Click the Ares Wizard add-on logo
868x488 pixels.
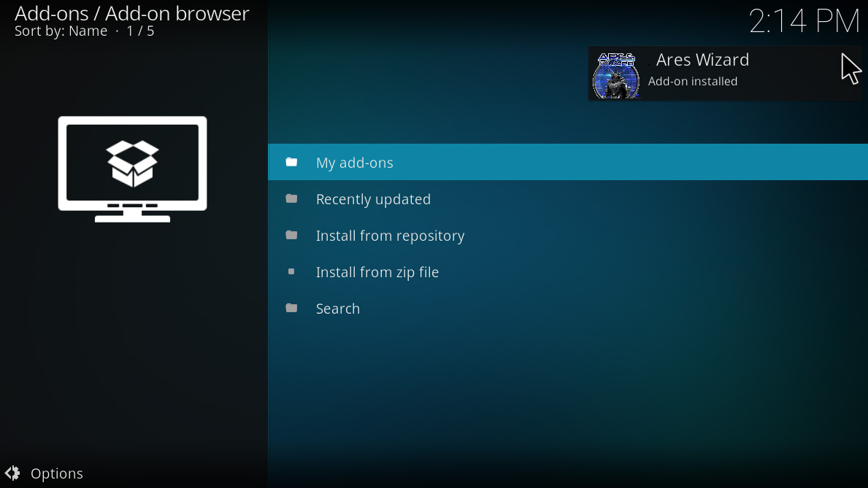click(616, 73)
